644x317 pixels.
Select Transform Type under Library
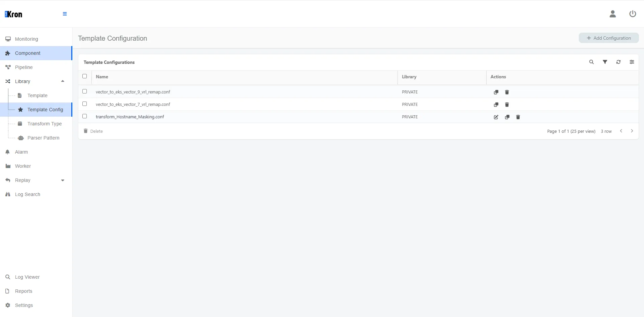pyautogui.click(x=44, y=124)
